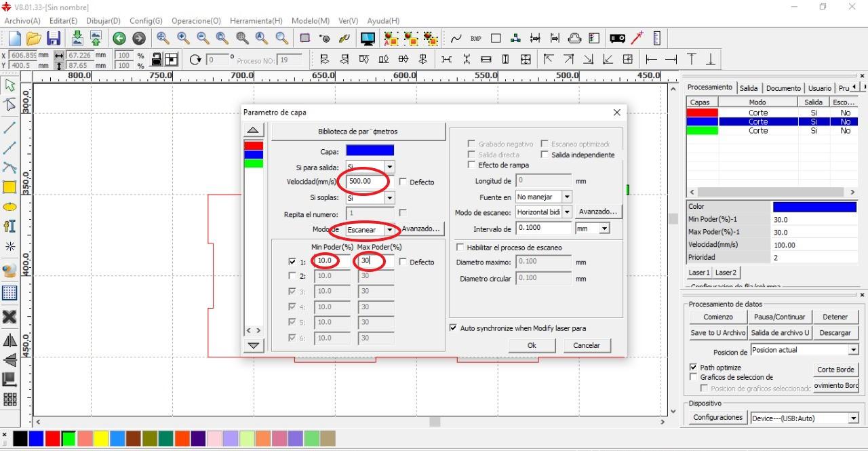
Task: Click the export icon with the green up arrow
Action: pyautogui.click(x=96, y=38)
